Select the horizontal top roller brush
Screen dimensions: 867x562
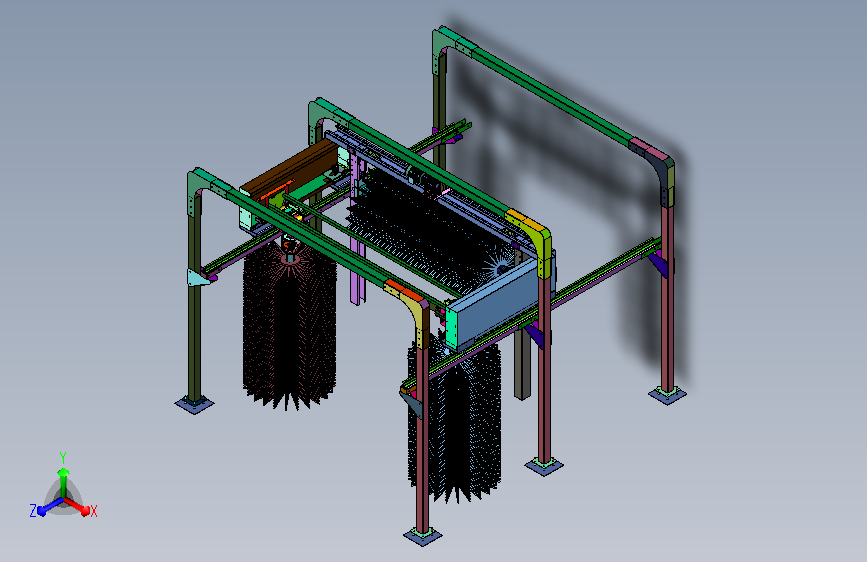429,230
